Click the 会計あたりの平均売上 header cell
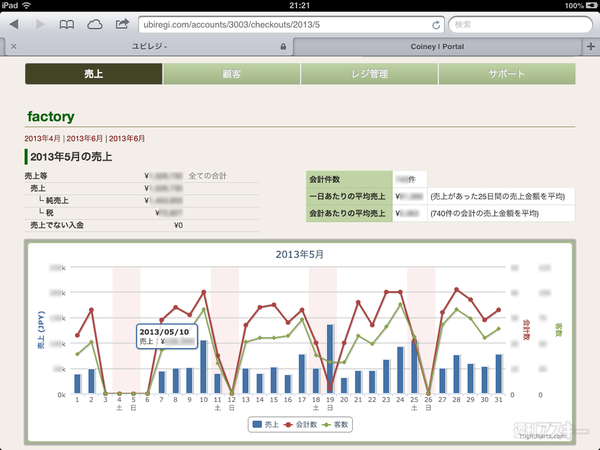The height and width of the screenshot is (450, 600). 349,213
